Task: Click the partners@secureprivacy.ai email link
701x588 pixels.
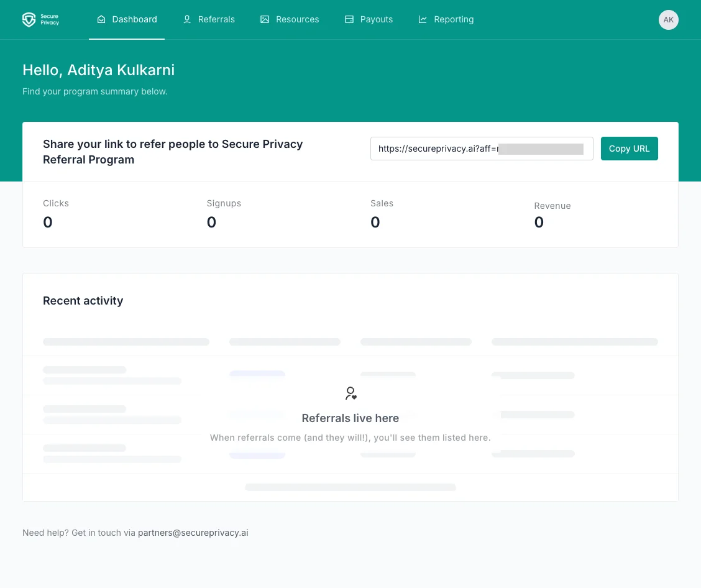Action: [193, 533]
